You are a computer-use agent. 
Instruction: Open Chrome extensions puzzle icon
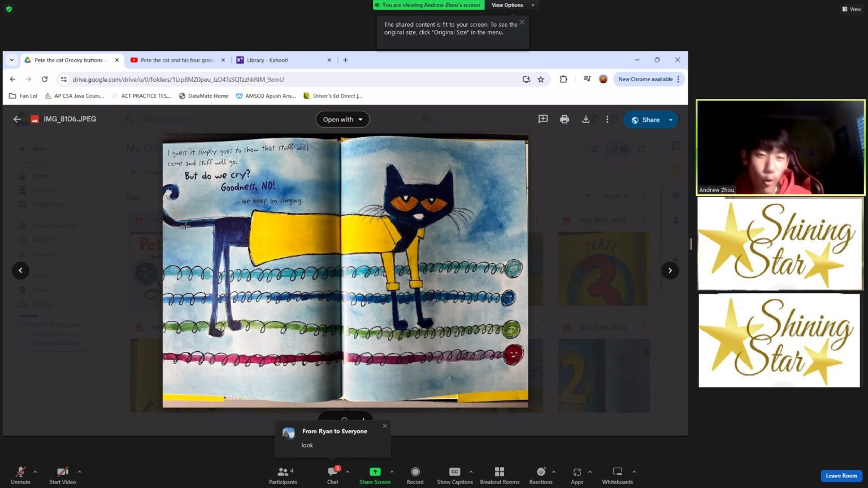tap(563, 79)
